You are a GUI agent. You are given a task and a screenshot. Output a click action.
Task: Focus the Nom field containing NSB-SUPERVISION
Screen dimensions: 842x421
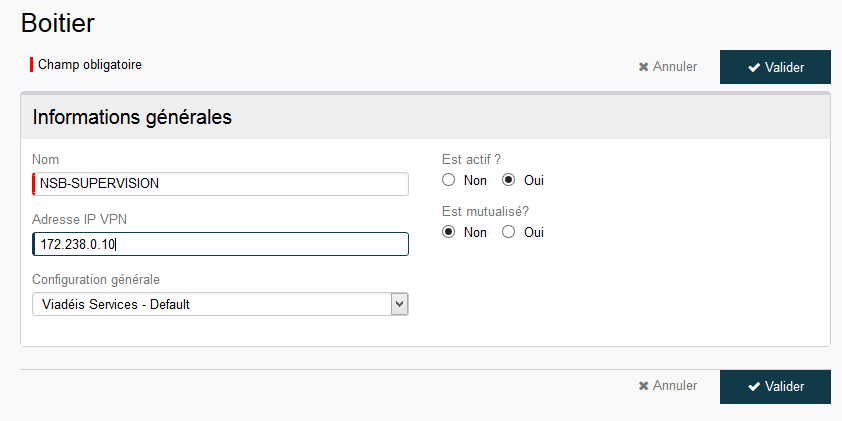pos(220,184)
